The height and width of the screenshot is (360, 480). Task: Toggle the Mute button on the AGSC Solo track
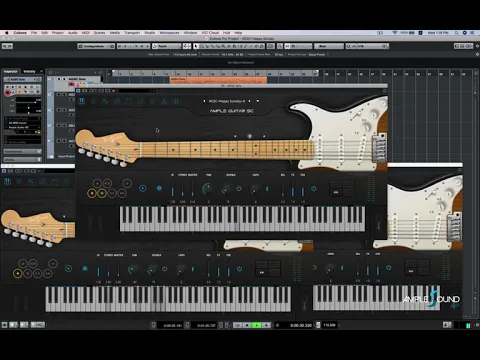pyautogui.click(x=59, y=79)
